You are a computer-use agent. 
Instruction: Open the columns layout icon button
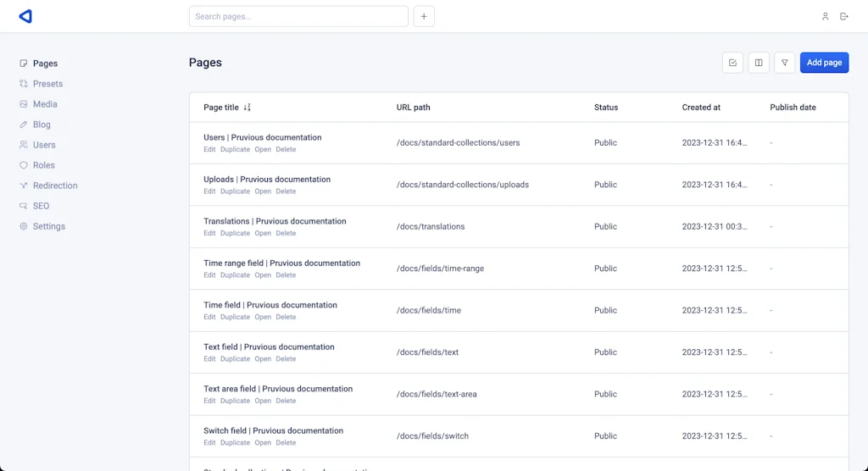tap(759, 63)
